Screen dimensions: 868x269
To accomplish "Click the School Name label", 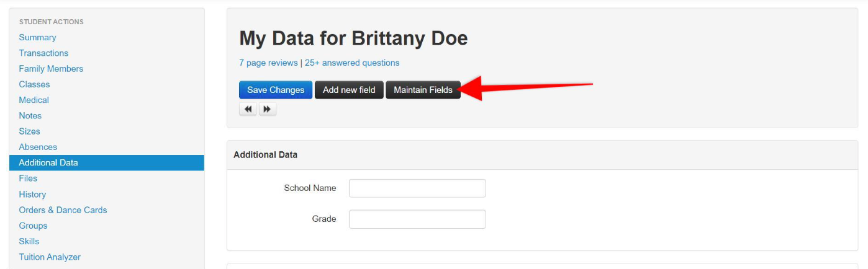I will (310, 188).
